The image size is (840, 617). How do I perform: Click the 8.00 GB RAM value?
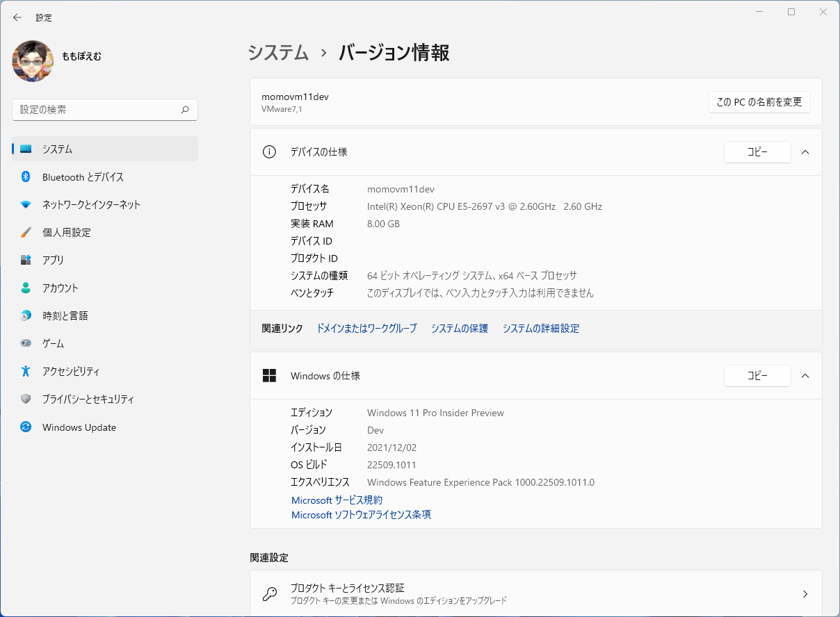pyautogui.click(x=383, y=224)
